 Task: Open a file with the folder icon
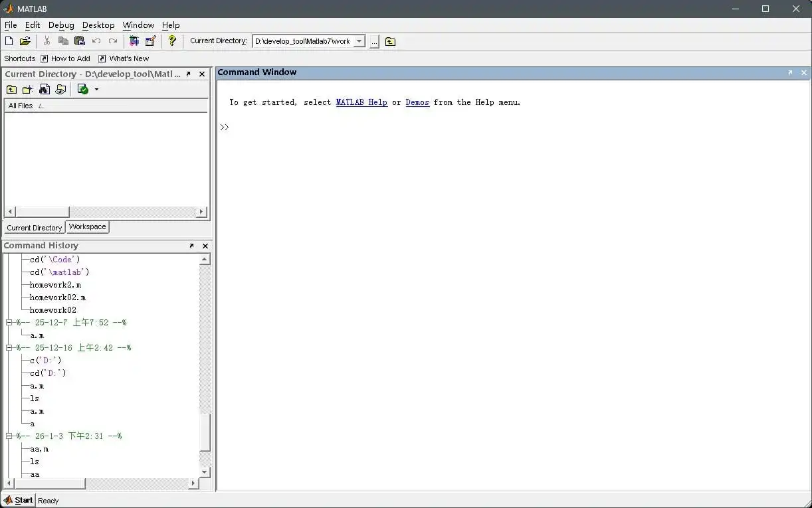pyautogui.click(x=25, y=41)
